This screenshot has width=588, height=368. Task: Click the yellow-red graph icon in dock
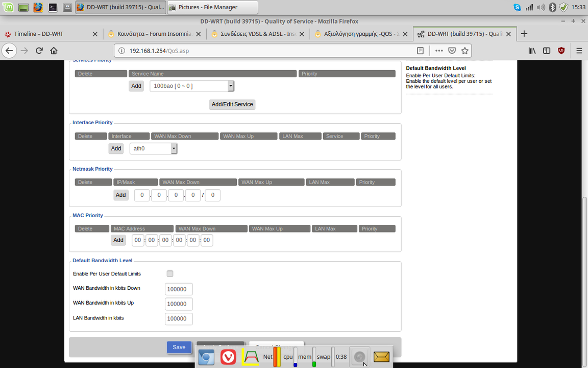[251, 357]
